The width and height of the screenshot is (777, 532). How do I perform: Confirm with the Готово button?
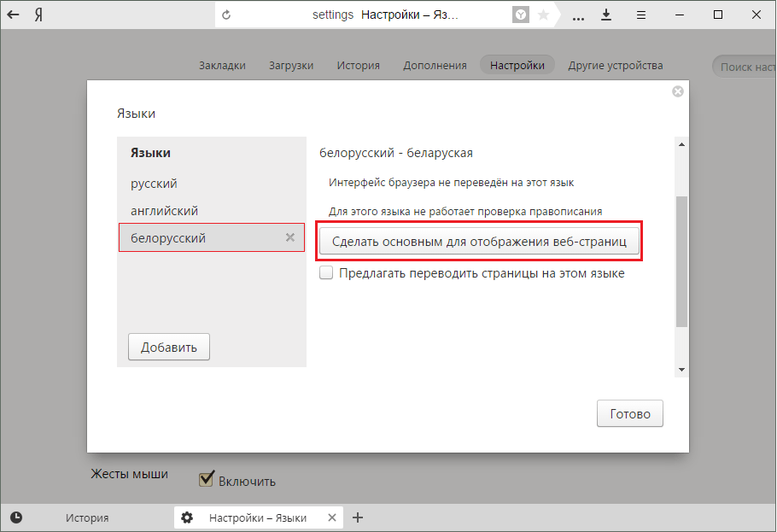click(630, 413)
